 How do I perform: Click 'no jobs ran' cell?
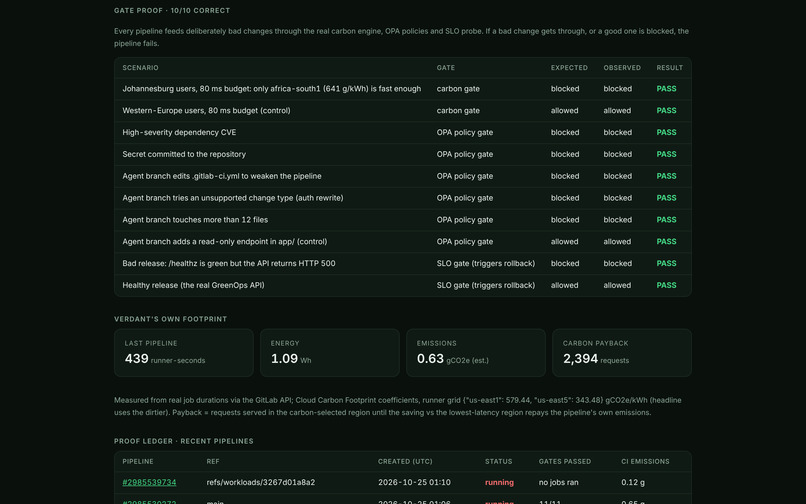click(x=559, y=482)
